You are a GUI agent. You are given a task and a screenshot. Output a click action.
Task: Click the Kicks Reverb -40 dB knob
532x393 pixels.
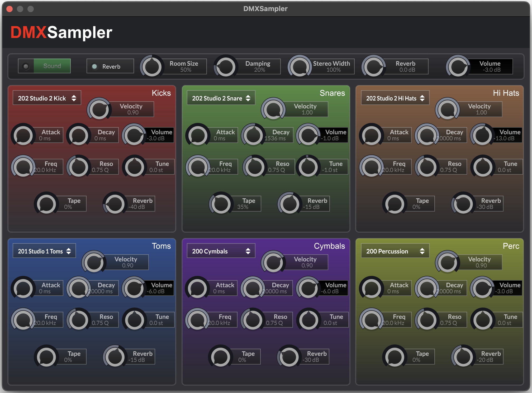click(x=115, y=204)
